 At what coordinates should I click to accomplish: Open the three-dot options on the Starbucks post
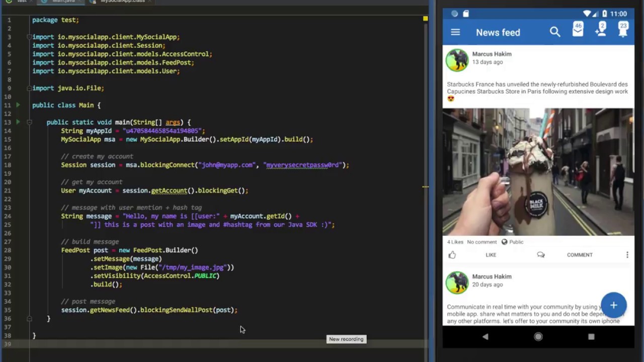[627, 255]
